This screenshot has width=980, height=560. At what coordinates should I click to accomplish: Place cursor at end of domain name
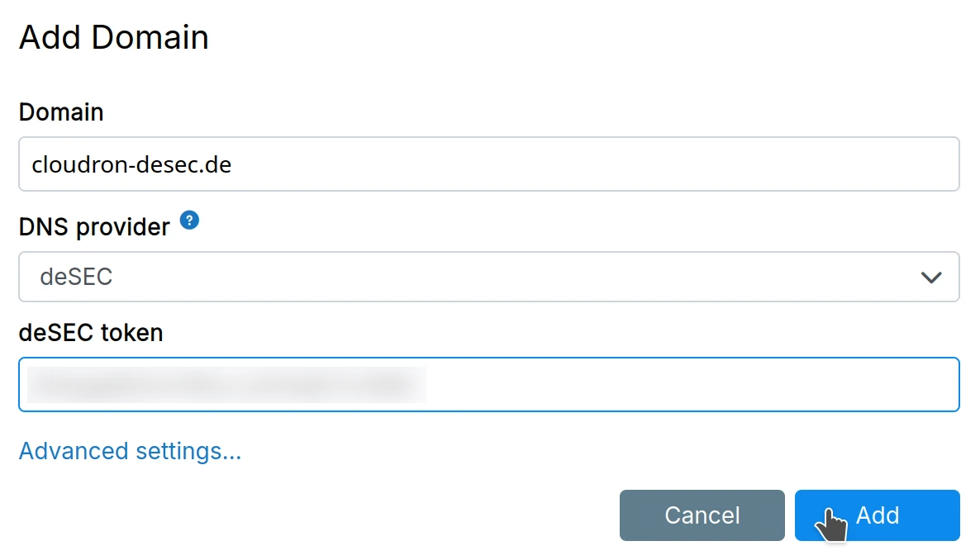[x=233, y=164]
